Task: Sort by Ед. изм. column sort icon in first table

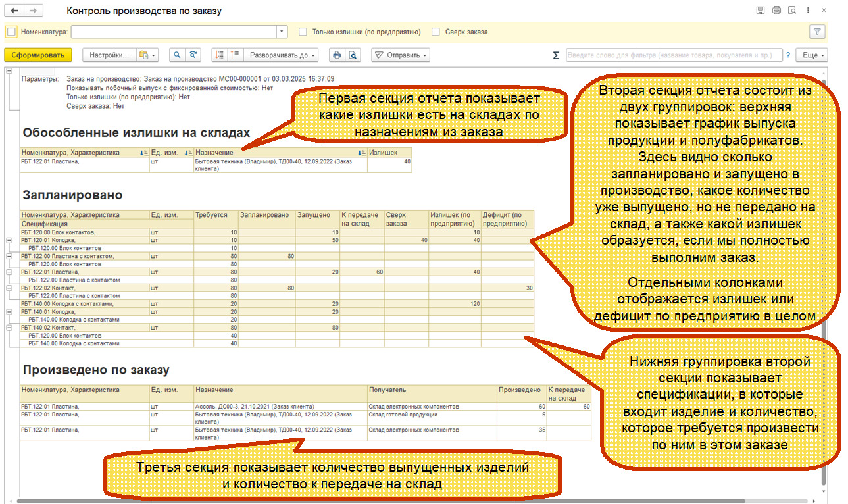Action: pos(189,153)
